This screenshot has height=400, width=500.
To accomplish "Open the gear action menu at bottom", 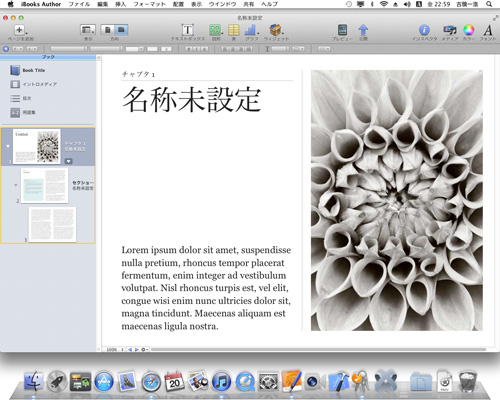I will [144, 349].
